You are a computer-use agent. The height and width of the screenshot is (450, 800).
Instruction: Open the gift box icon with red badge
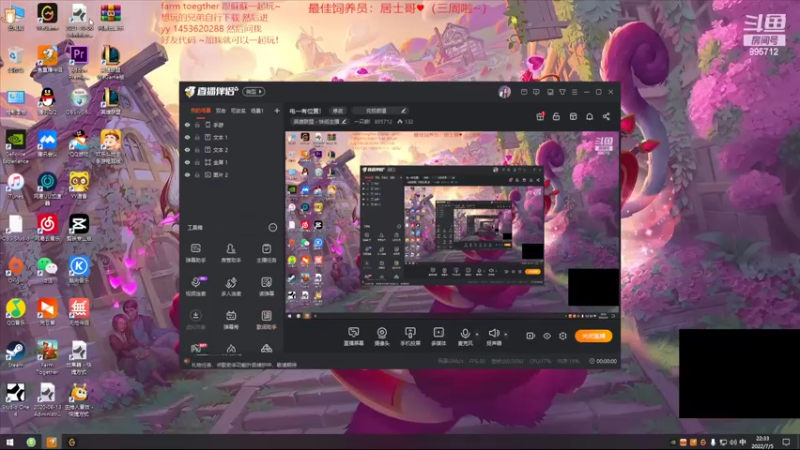click(540, 116)
